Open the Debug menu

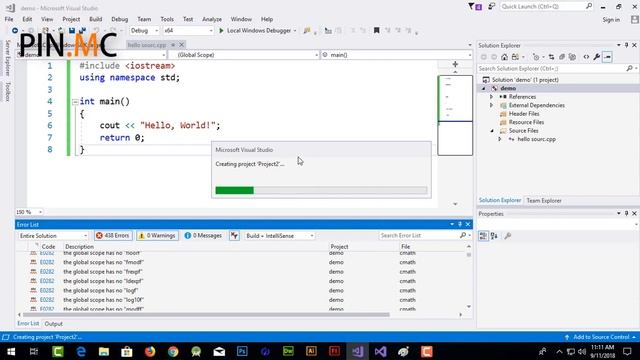120,19
